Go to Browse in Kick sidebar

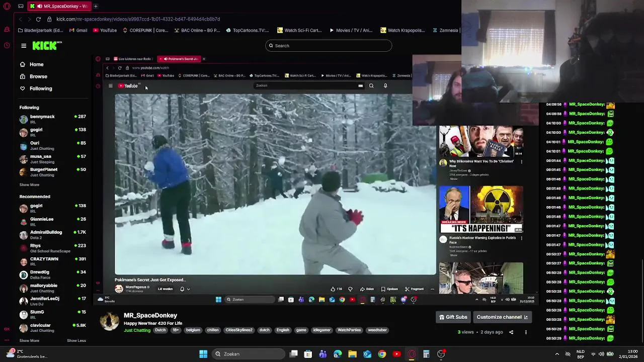34,76
